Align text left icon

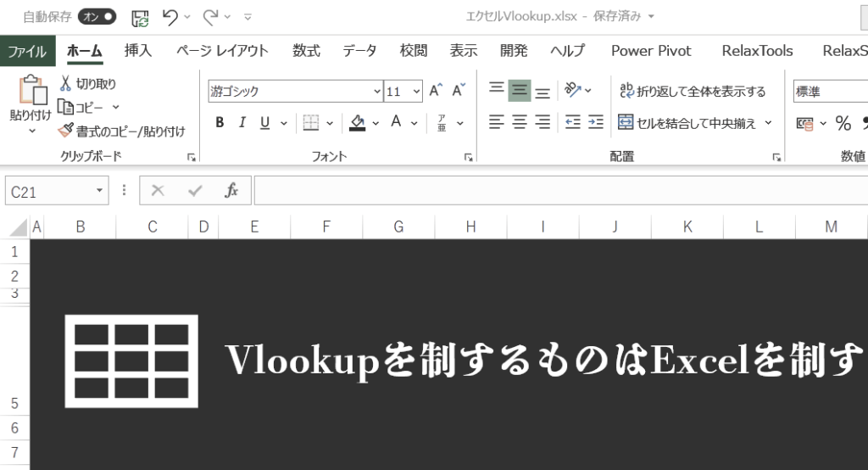pyautogui.click(x=497, y=122)
